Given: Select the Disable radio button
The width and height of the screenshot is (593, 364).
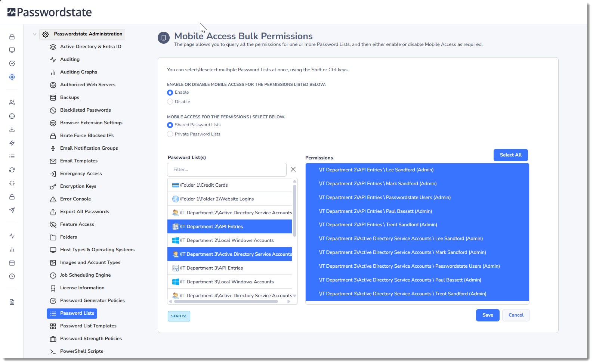Looking at the screenshot, I should click(170, 102).
